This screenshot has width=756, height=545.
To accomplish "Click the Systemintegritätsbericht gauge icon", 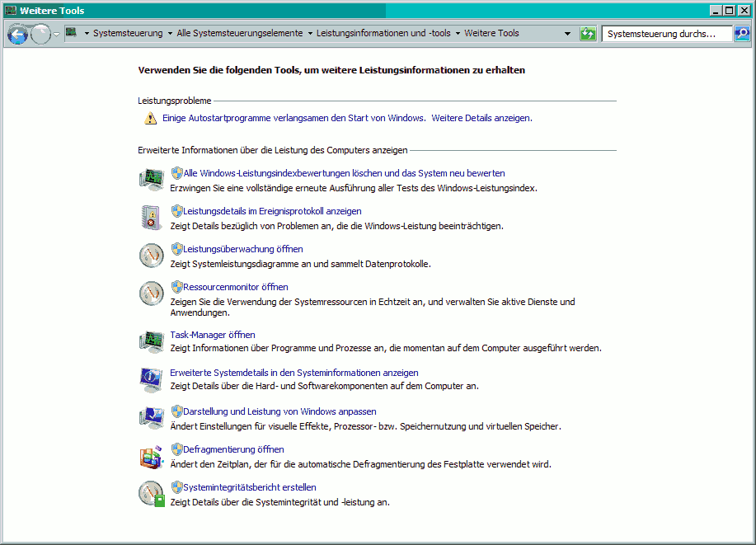I will point(152,494).
